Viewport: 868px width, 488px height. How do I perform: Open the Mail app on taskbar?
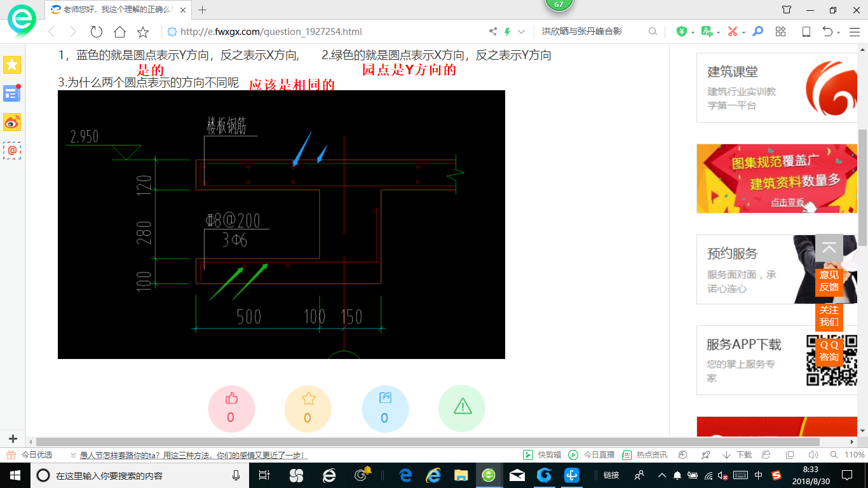tap(517, 475)
